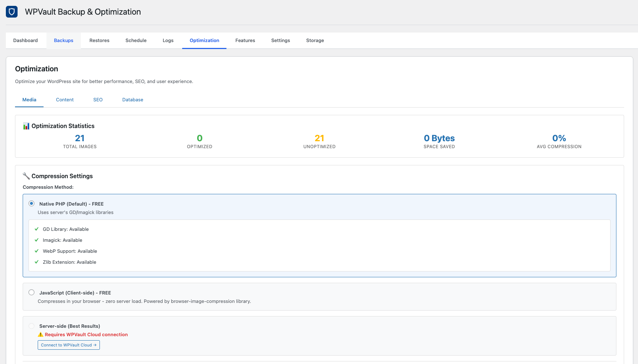
Task: Click the 0 Bytes Space Saved statistic
Action: pyautogui.click(x=439, y=142)
